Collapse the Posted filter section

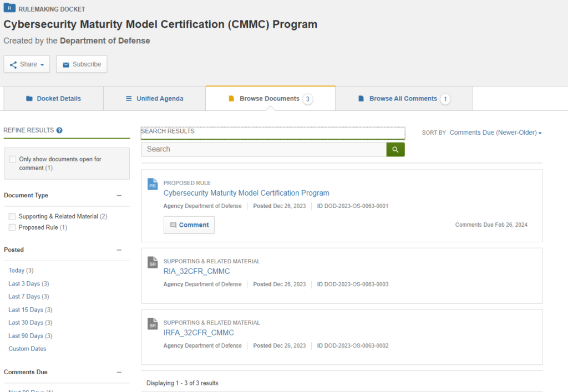(x=119, y=250)
